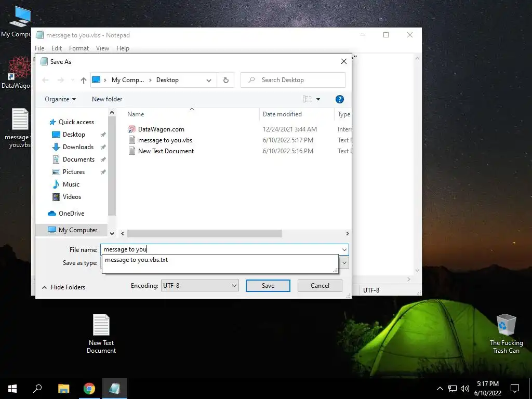The height and width of the screenshot is (399, 532).
Task: Click New folder in the toolbar
Action: 107,99
